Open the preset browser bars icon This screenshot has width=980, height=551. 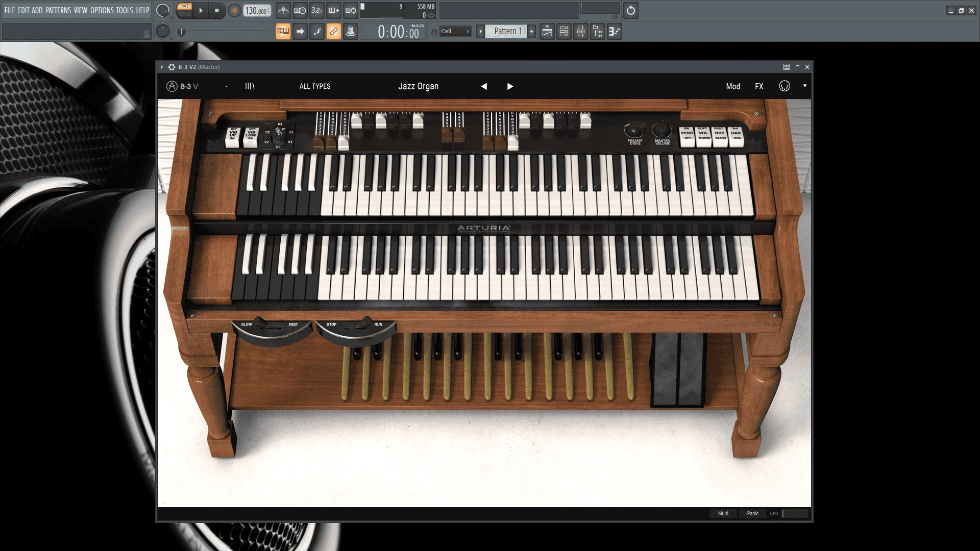(x=250, y=86)
